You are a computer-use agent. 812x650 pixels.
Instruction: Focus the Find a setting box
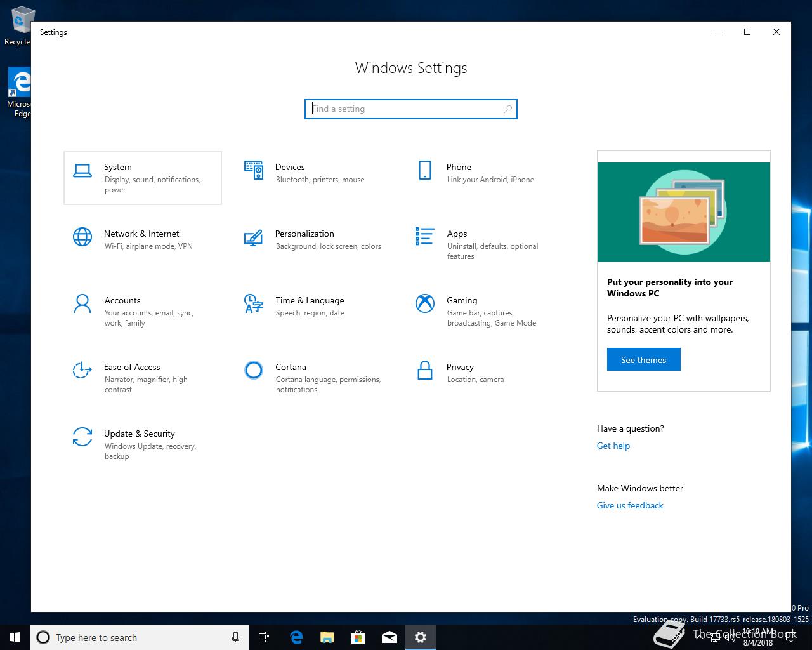point(411,109)
